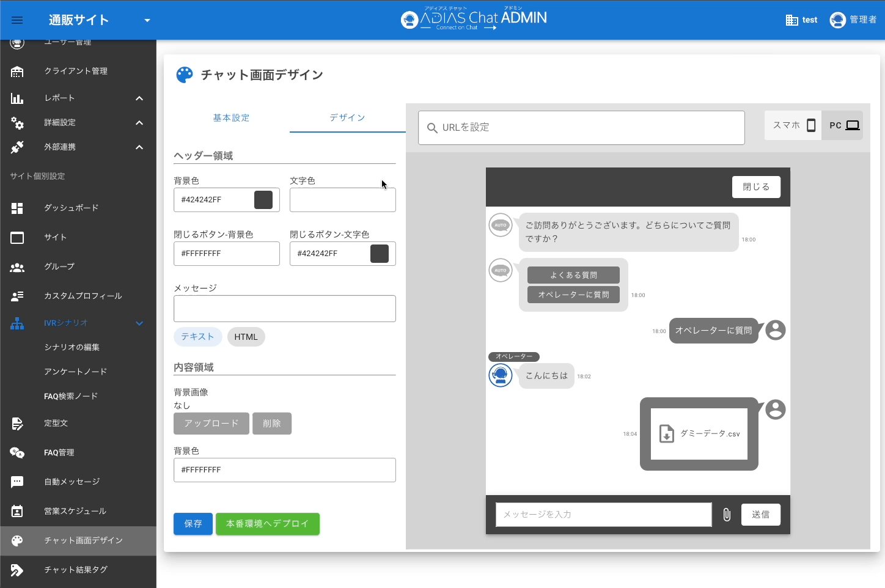Click the FAQ管理 sidebar icon
The height and width of the screenshot is (588, 885).
coord(17,453)
